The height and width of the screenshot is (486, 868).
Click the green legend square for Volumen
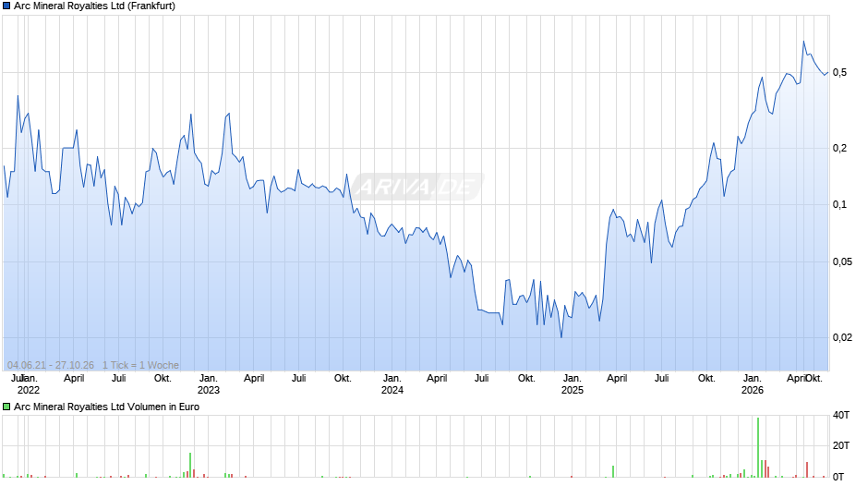[6, 407]
